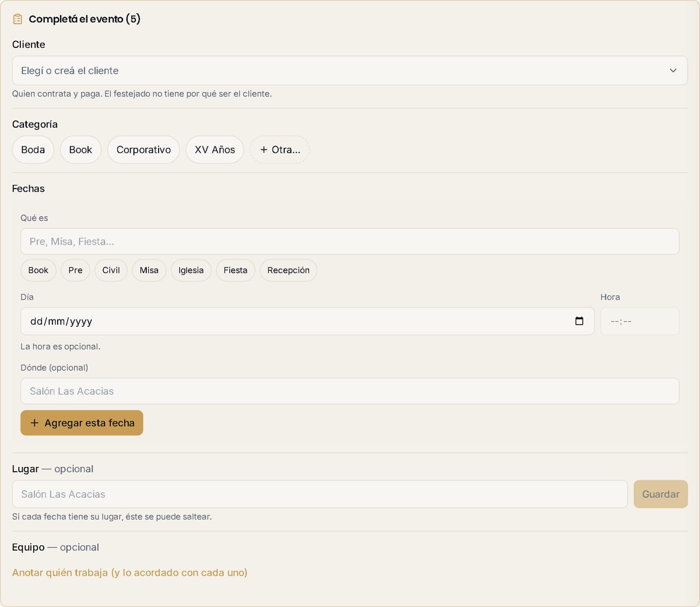Click 'Agregar esta fecha' button
The image size is (700, 607).
click(82, 423)
